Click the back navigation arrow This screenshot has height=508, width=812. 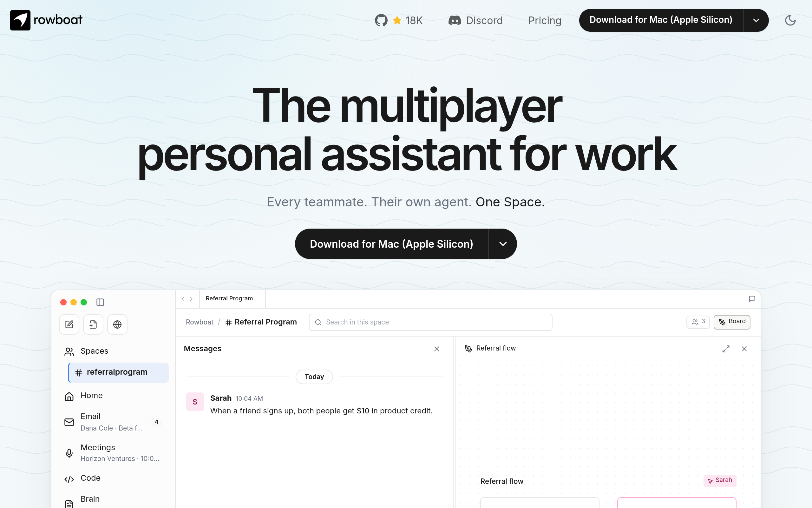point(183,299)
